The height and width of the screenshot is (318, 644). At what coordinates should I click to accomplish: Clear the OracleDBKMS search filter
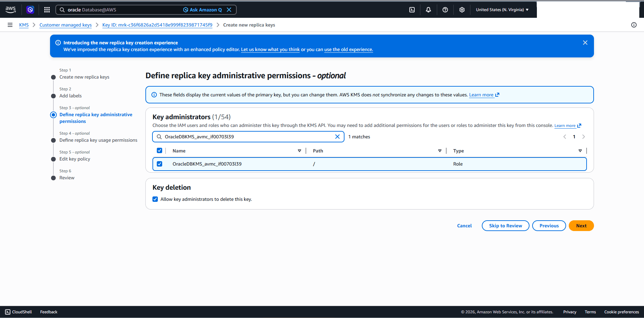(x=337, y=137)
